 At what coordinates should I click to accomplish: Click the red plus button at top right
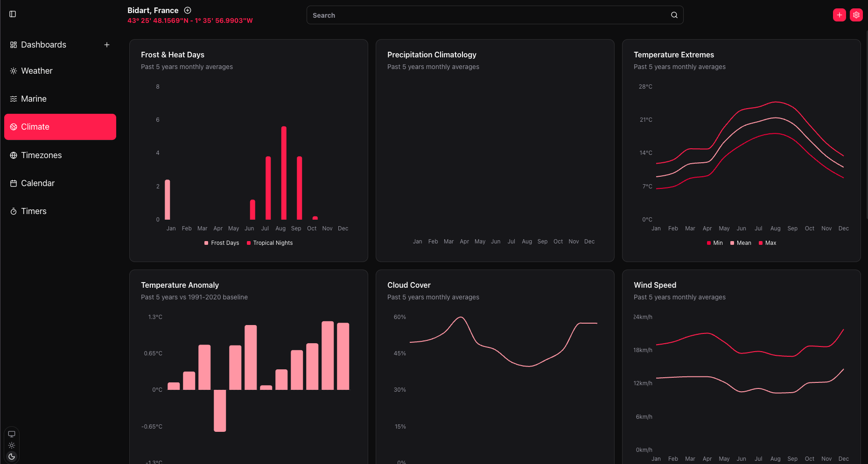(x=840, y=15)
